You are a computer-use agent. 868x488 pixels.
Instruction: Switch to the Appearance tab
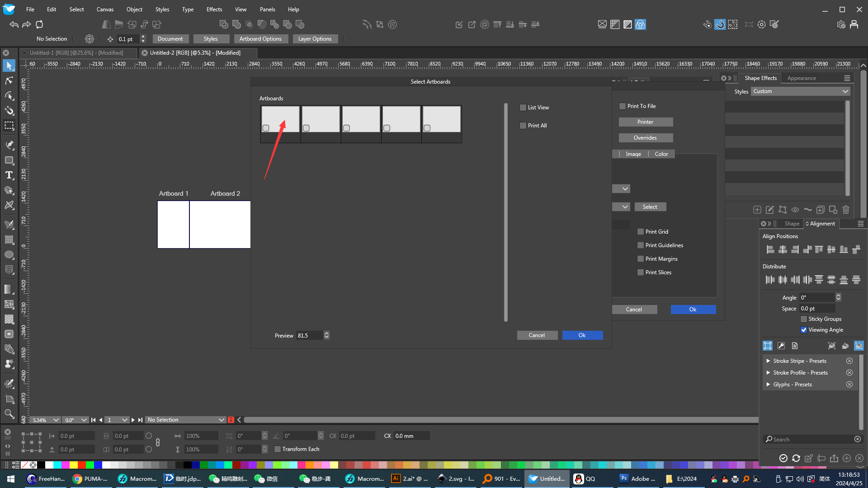[802, 78]
